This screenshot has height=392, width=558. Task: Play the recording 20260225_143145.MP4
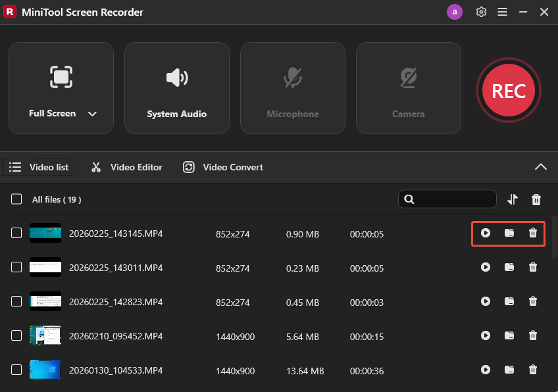click(x=485, y=233)
